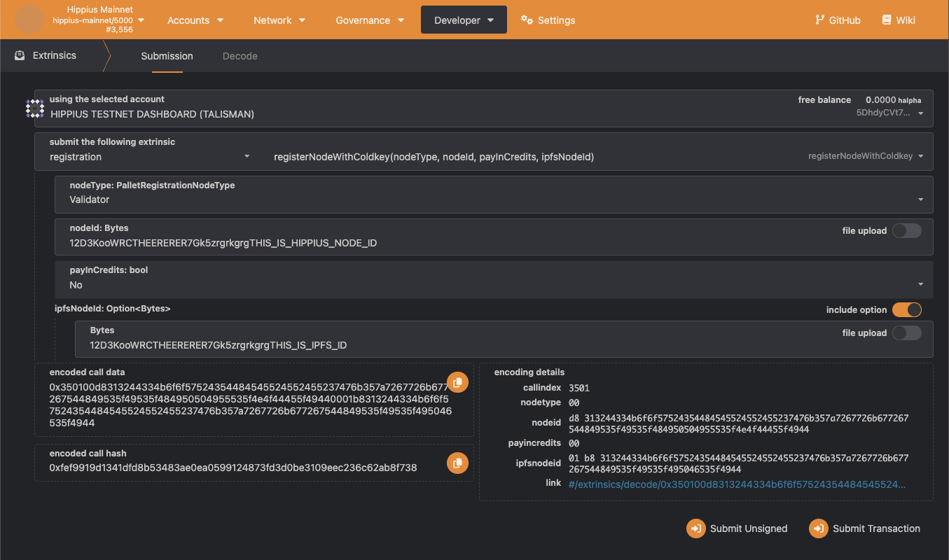Open the GitHub link
949x560 pixels.
pyautogui.click(x=838, y=20)
